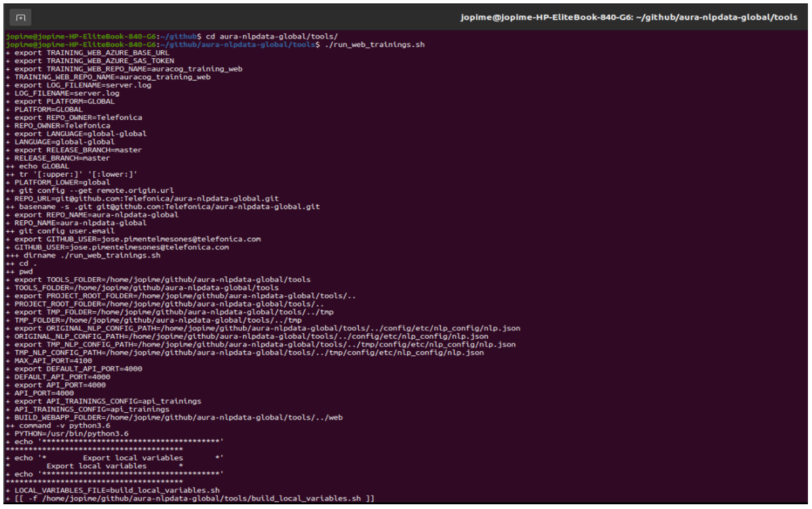Screen dimensions: 812x509
Task: Click the 'export API_PORT=4000' line
Action: coord(56,385)
